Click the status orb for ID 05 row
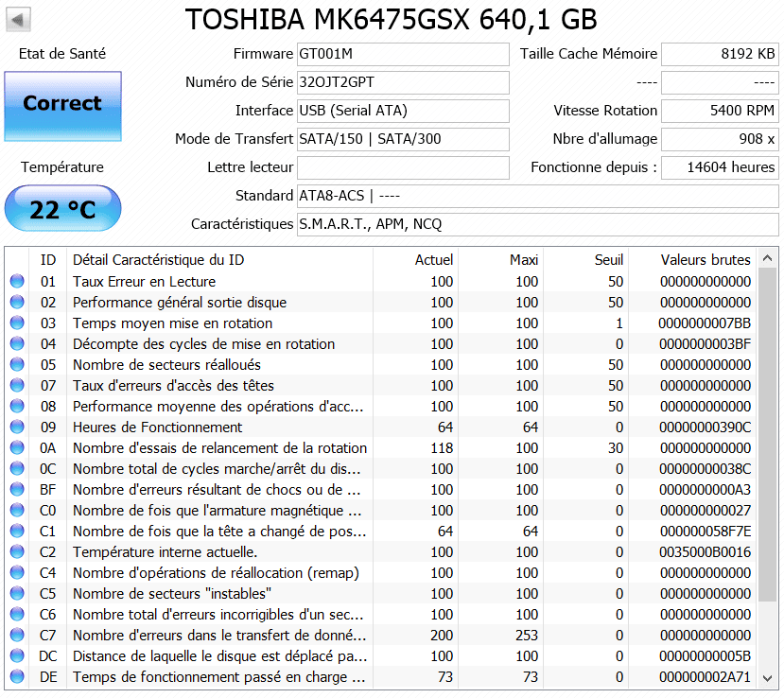The image size is (784, 698). [17, 364]
